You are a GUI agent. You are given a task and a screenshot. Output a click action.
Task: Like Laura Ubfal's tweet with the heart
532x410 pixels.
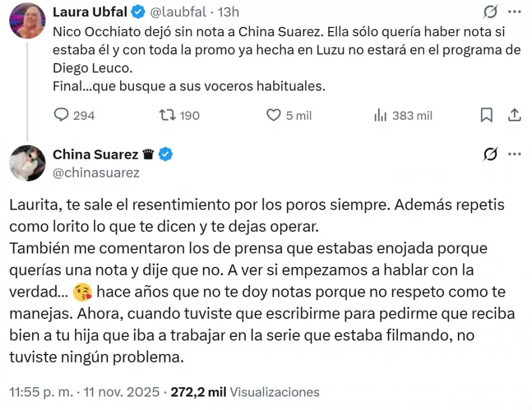click(273, 115)
